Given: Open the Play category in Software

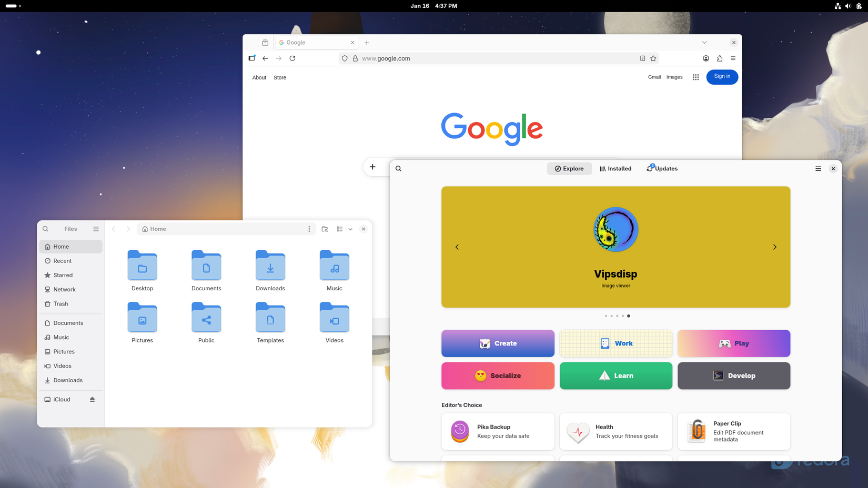Looking at the screenshot, I should (x=734, y=343).
